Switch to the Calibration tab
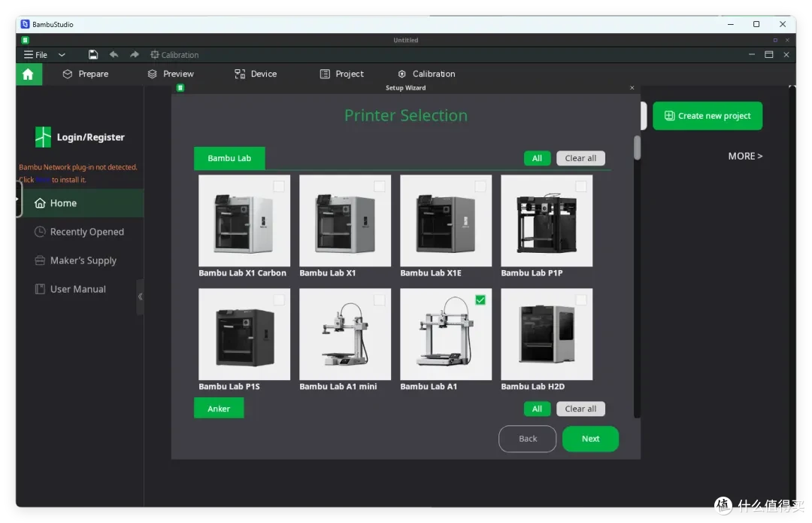Viewport: 812px width, 523px height. [x=426, y=74]
